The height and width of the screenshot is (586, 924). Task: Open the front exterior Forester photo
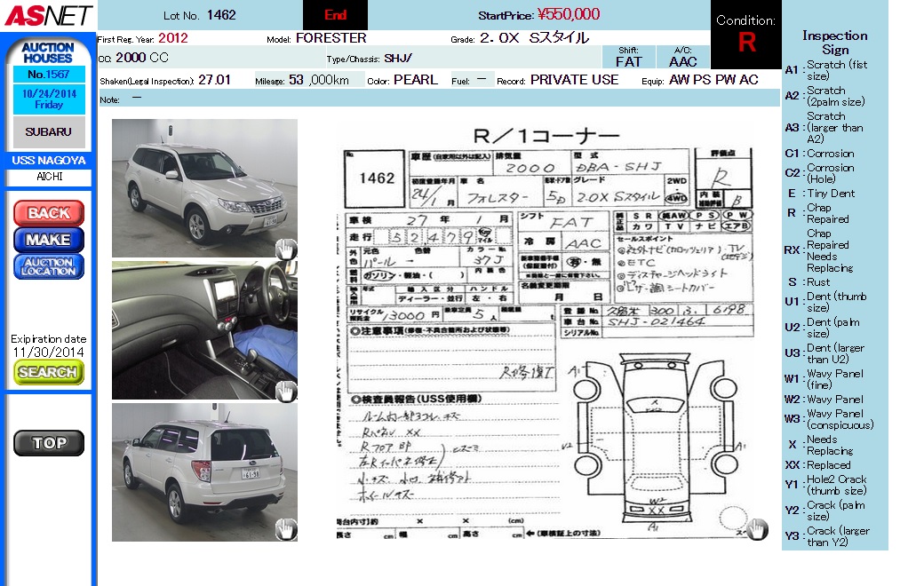[204, 188]
